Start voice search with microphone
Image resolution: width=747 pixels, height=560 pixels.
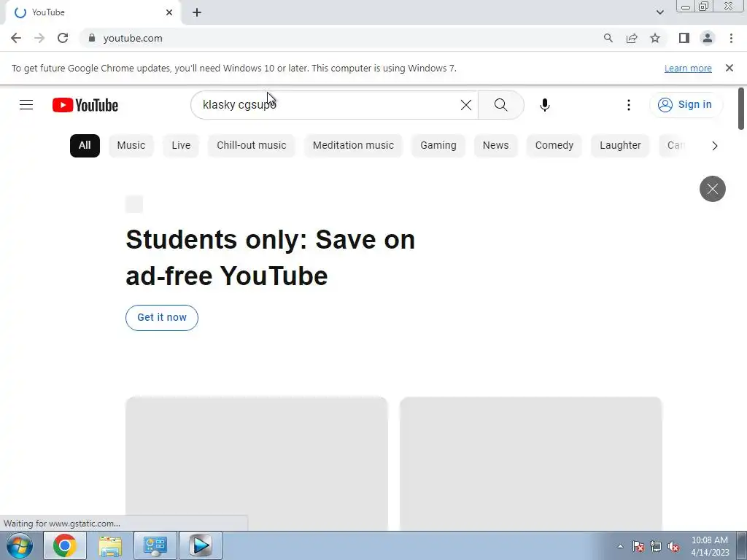click(544, 105)
